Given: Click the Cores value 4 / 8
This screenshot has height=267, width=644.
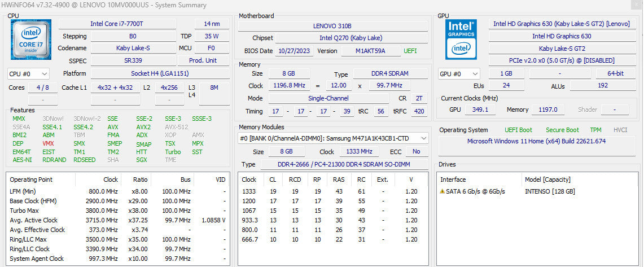Looking at the screenshot, I should coord(43,87).
